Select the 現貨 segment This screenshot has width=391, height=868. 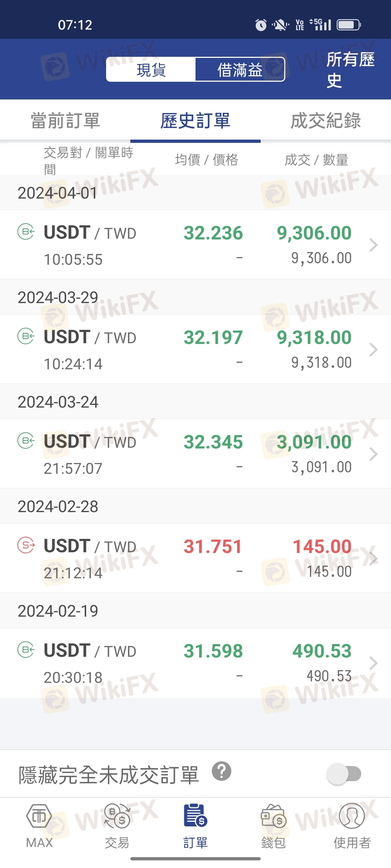point(151,69)
